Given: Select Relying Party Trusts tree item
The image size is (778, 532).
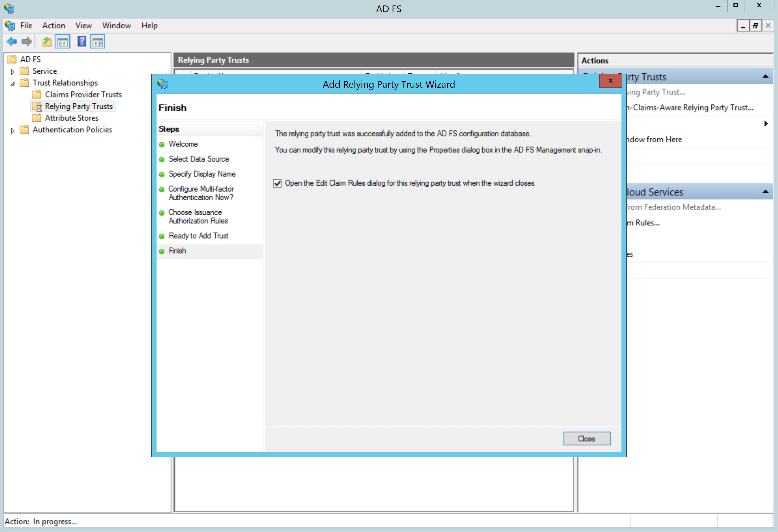Looking at the screenshot, I should pos(79,106).
